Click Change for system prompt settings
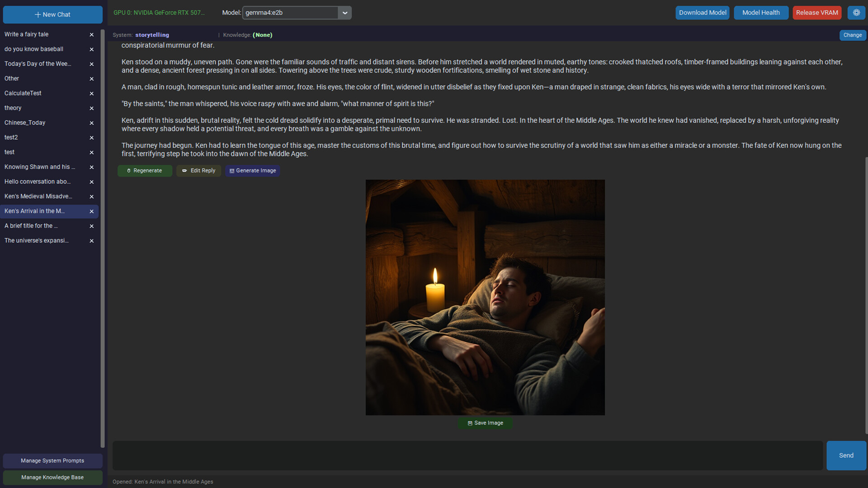The height and width of the screenshot is (488, 868). point(852,35)
